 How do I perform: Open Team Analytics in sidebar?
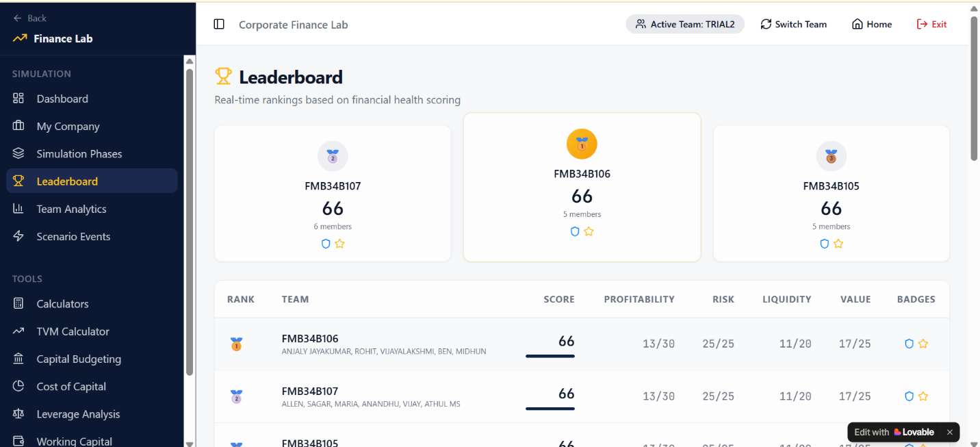click(71, 209)
